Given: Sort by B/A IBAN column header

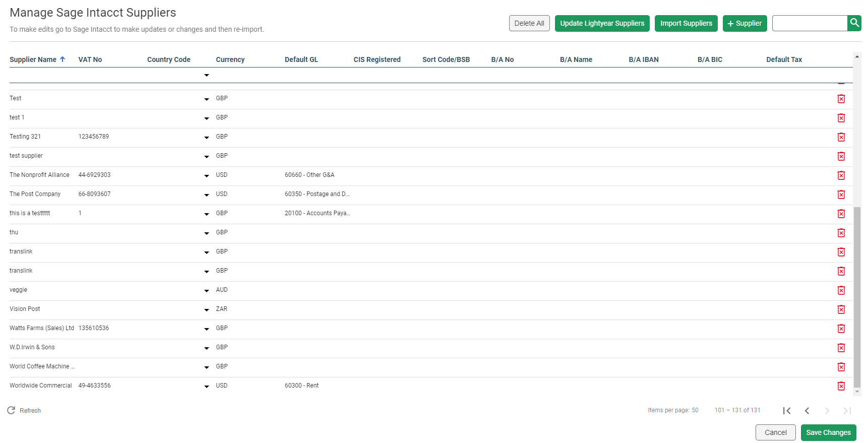Looking at the screenshot, I should (x=644, y=59).
